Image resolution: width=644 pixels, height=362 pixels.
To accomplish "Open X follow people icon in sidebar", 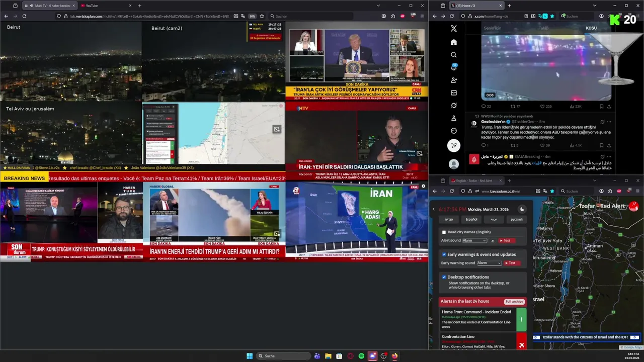I will click(x=454, y=80).
